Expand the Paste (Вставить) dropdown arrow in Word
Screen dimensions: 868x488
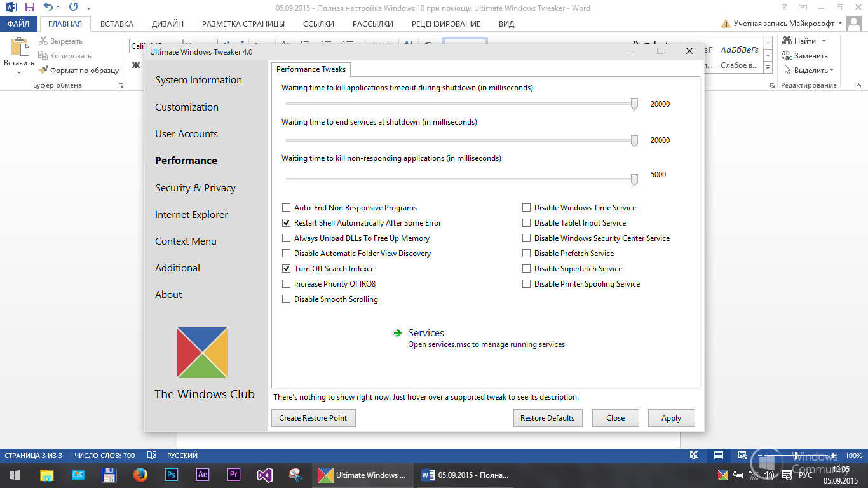[x=19, y=72]
